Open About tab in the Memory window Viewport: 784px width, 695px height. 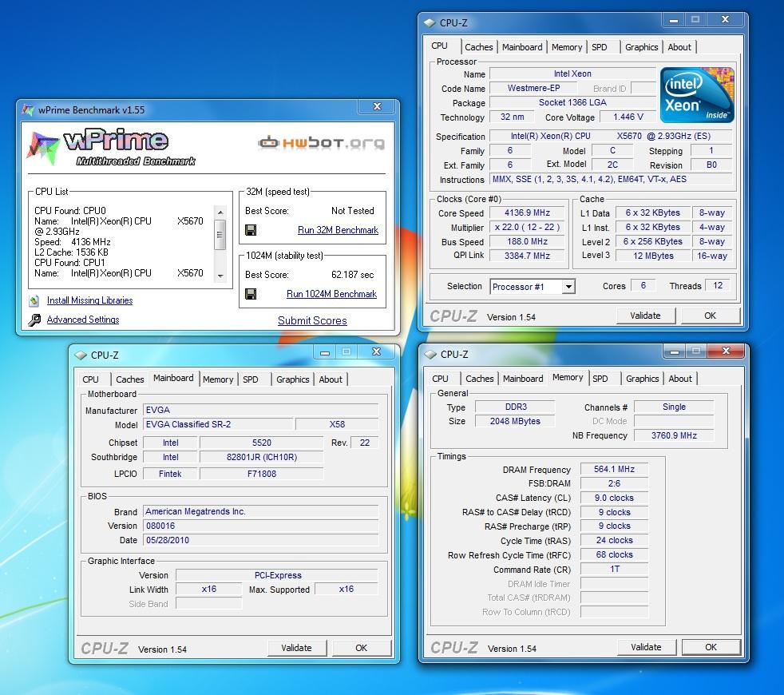[680, 379]
